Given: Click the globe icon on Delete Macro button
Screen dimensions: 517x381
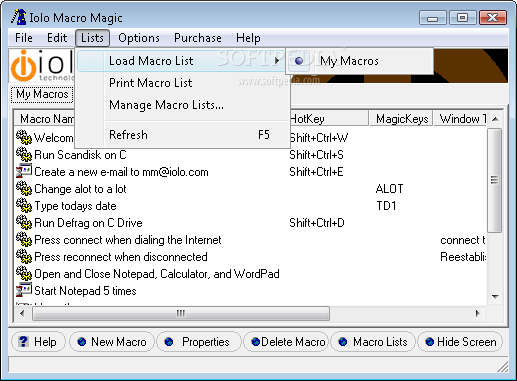Looking at the screenshot, I should point(256,342).
